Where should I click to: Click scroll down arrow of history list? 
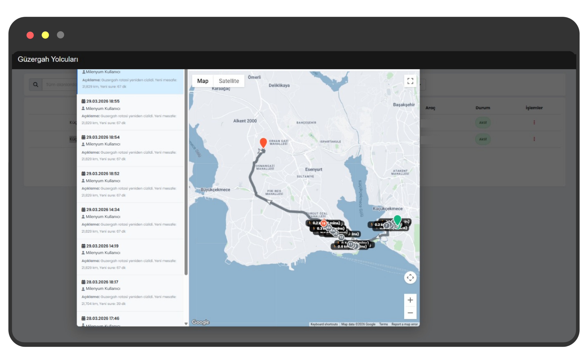(186, 323)
